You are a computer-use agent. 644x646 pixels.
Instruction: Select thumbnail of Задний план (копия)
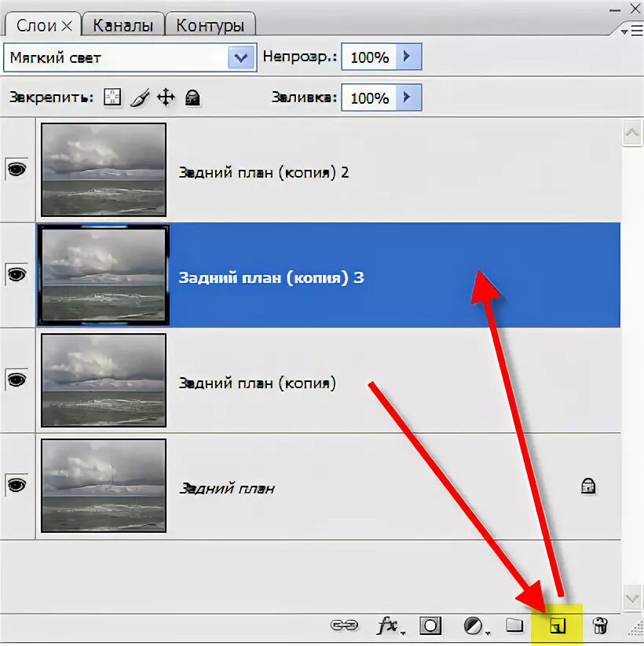[104, 380]
